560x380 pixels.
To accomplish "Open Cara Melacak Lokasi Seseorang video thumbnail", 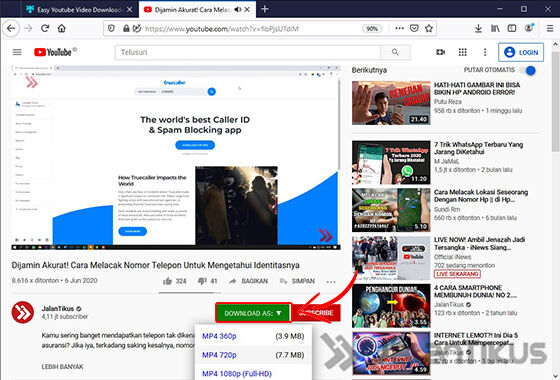I will [391, 210].
